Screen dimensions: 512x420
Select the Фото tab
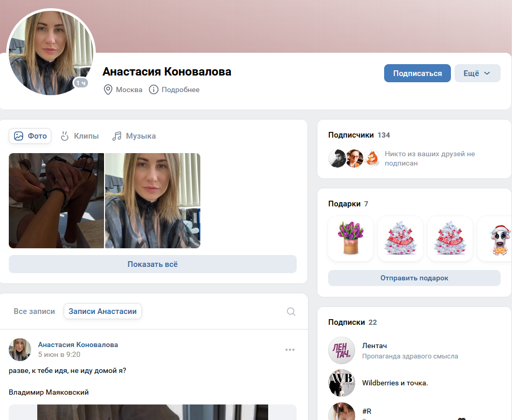pos(30,136)
